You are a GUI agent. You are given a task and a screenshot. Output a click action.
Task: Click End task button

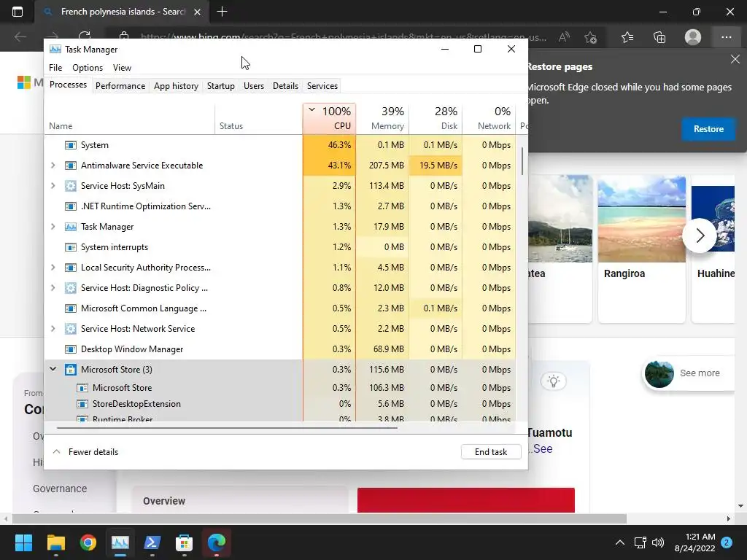tap(491, 452)
